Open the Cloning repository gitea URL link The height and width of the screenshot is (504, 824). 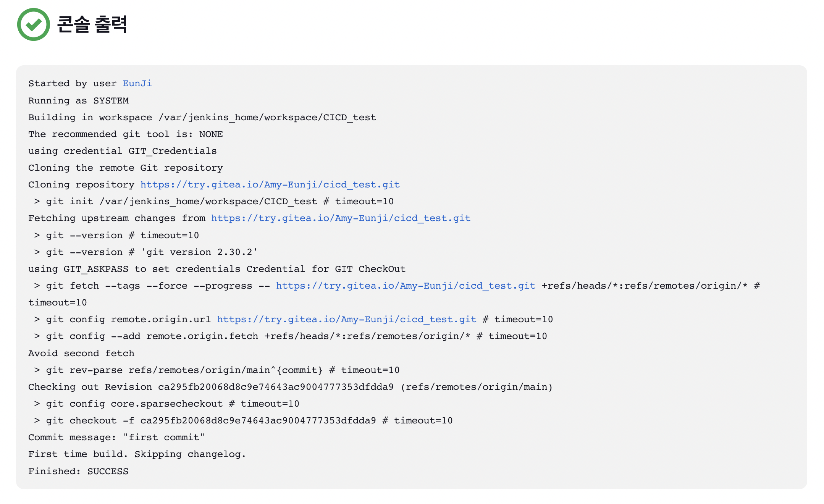pyautogui.click(x=270, y=185)
